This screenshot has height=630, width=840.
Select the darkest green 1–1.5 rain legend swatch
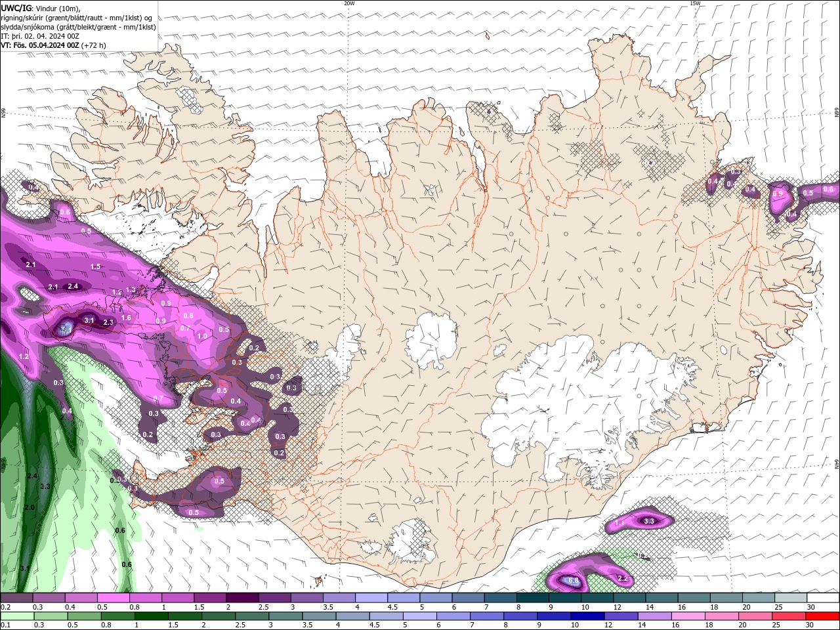pos(152,616)
